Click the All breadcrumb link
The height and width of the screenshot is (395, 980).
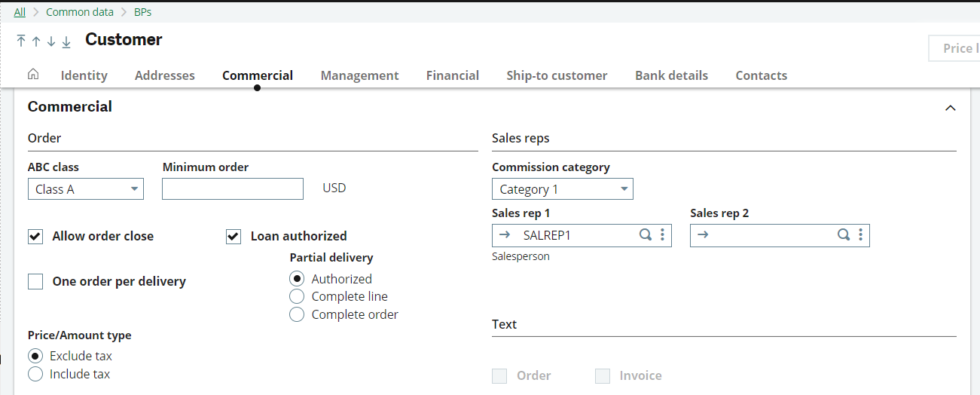point(20,12)
